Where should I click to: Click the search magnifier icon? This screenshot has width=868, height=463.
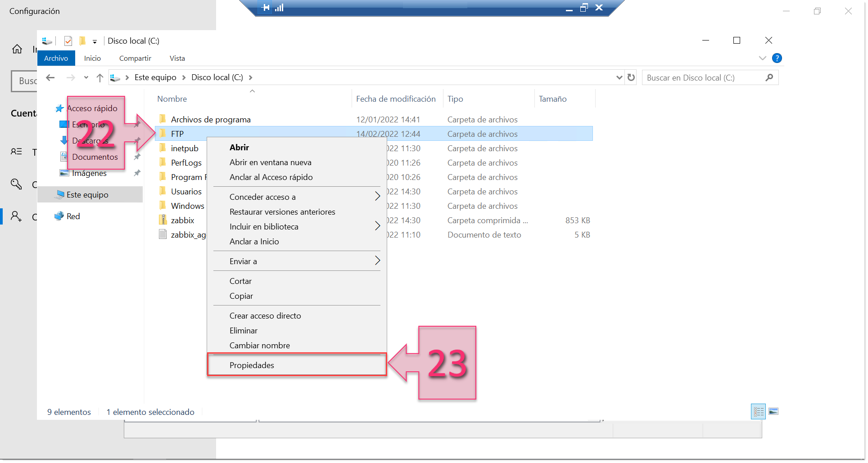[769, 77]
